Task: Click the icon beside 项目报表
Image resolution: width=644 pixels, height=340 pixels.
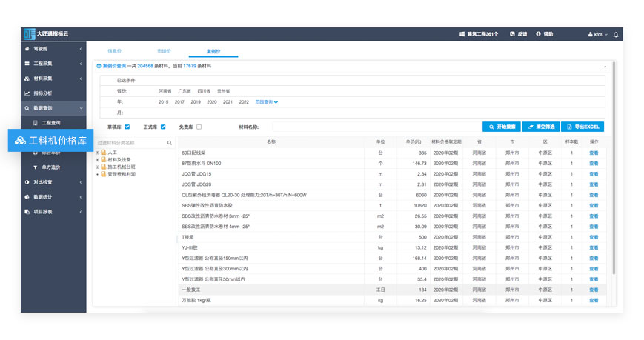Action: point(27,211)
